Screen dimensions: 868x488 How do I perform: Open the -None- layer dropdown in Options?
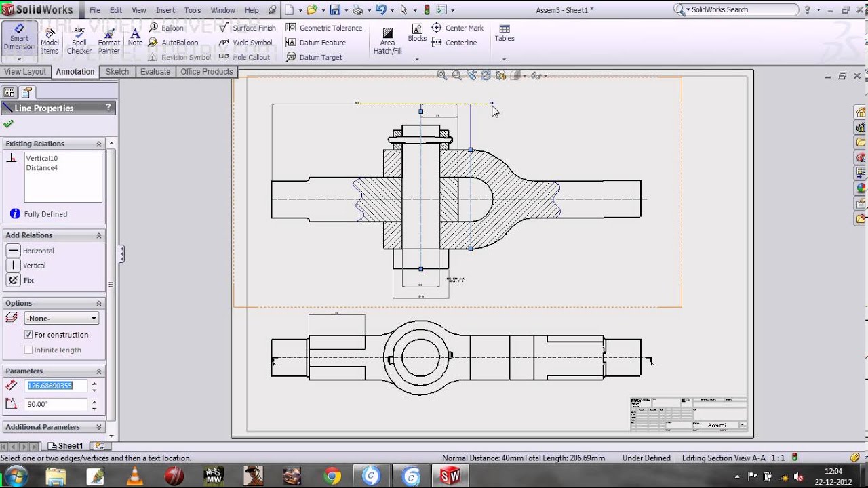61,317
